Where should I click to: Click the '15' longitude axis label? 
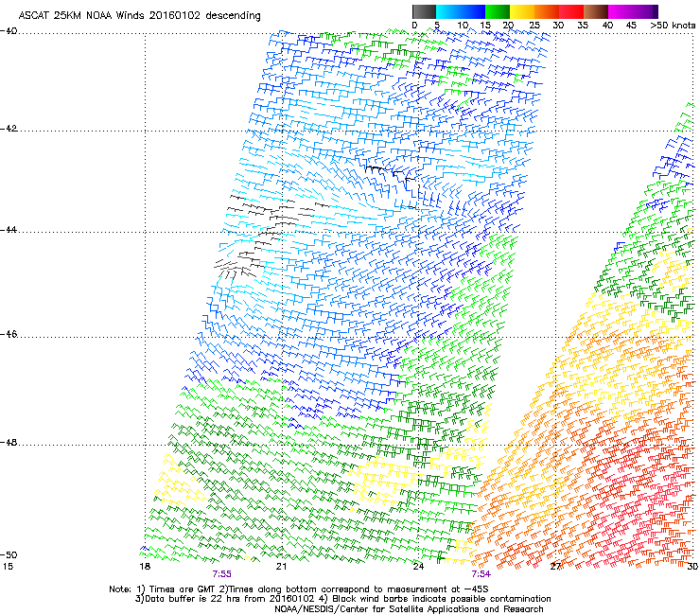8,567
